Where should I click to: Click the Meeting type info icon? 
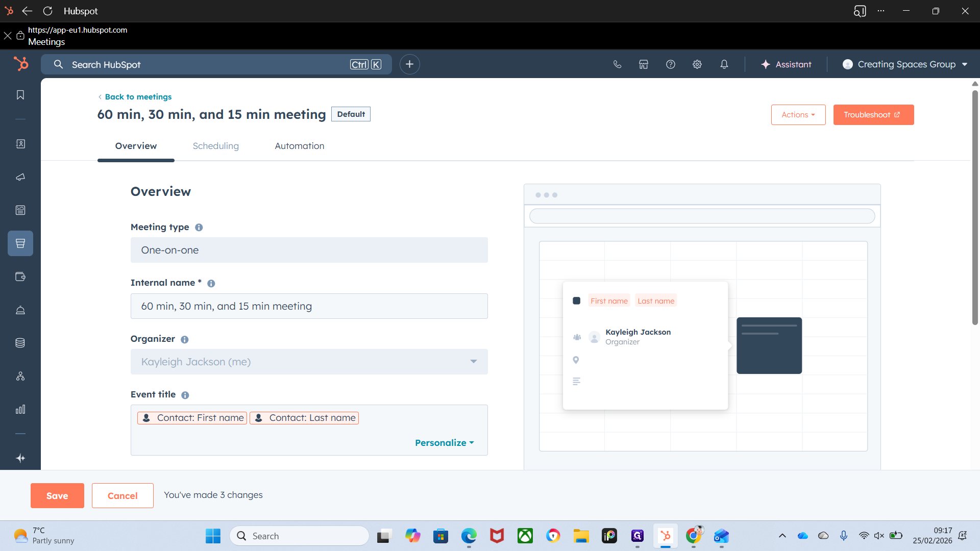(199, 228)
